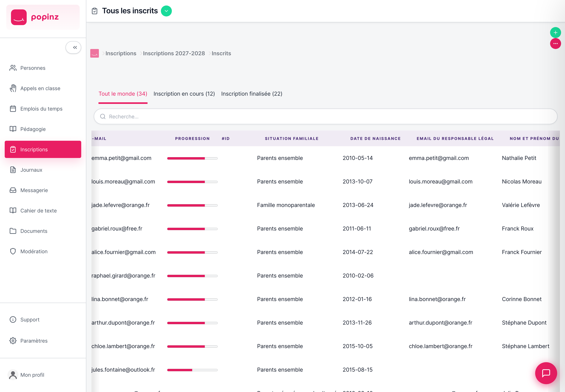Click emma.petit progress bar

click(x=192, y=158)
